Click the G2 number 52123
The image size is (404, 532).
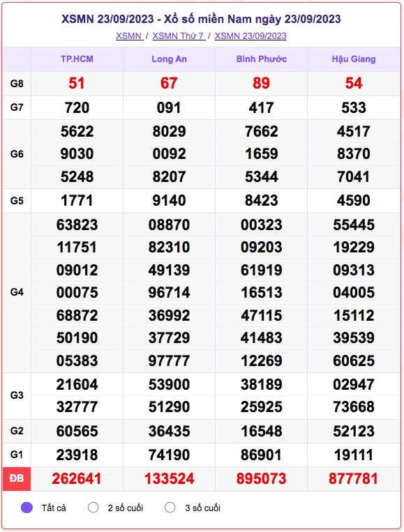(x=354, y=431)
